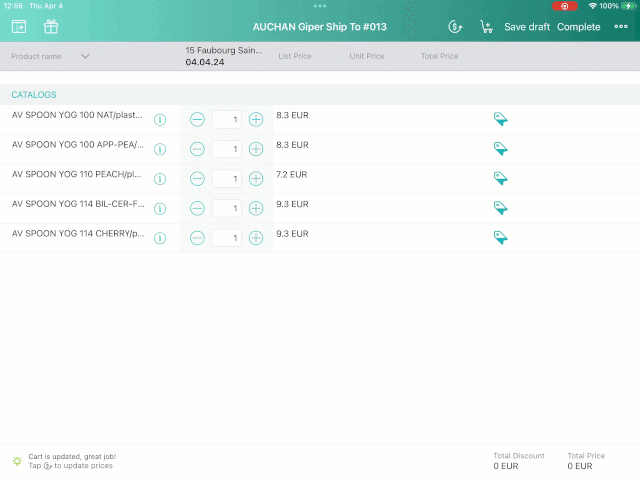Show info for AV SPOON YOG 110 PEACH
Image resolution: width=640 pixels, height=480 pixels.
tap(160, 179)
